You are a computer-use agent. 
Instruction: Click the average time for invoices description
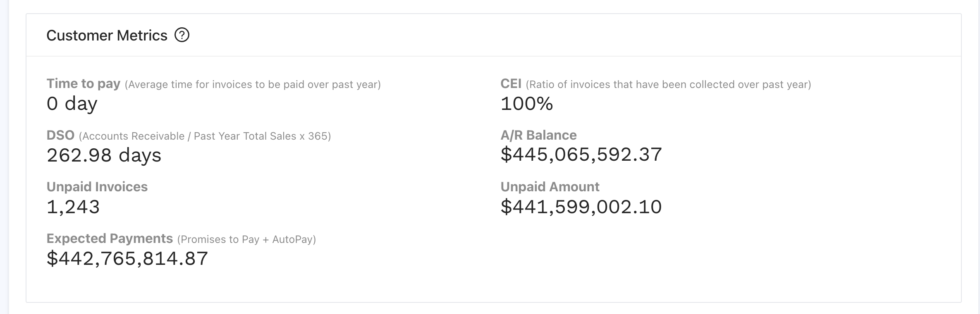pyautogui.click(x=253, y=85)
